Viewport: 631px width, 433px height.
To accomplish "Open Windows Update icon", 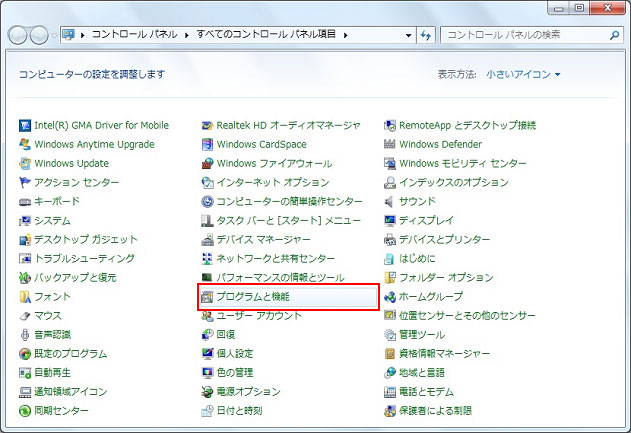I will coord(25,163).
